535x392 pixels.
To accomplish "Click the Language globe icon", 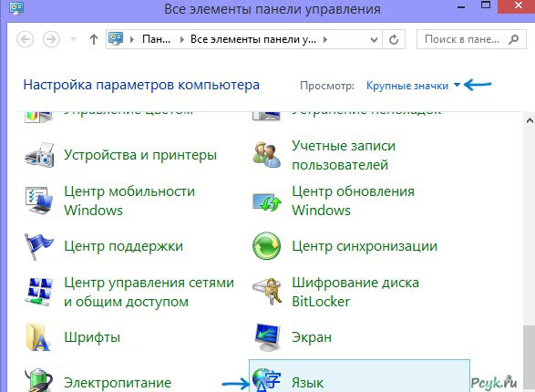I will (267, 380).
